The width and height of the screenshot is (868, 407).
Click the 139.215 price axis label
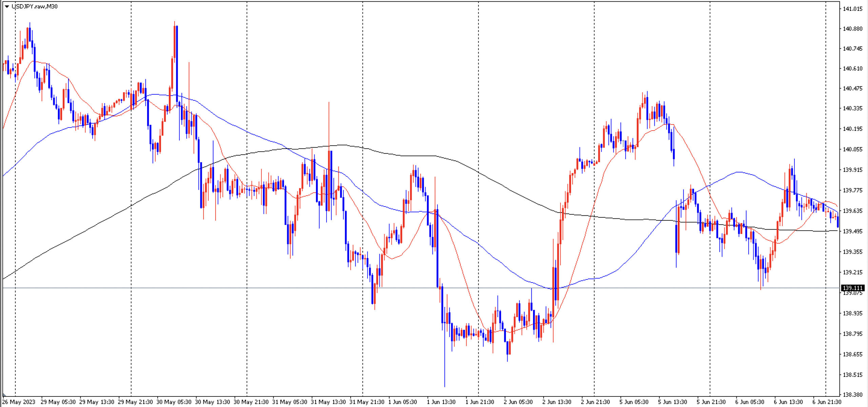852,272
